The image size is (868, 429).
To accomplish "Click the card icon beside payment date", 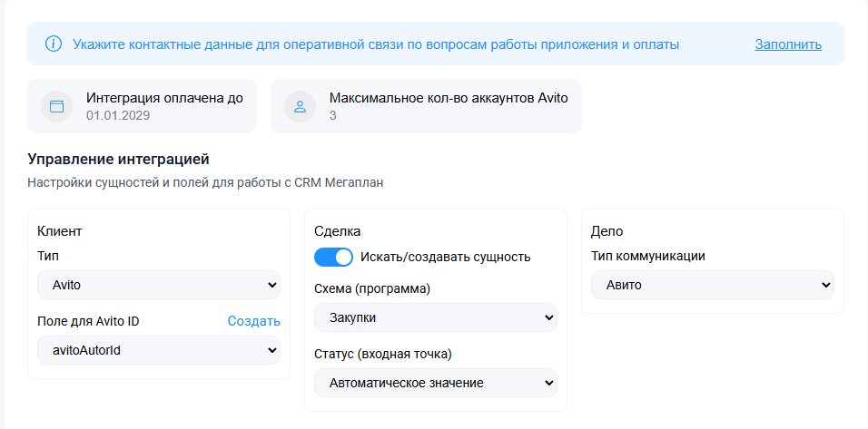I will point(56,106).
